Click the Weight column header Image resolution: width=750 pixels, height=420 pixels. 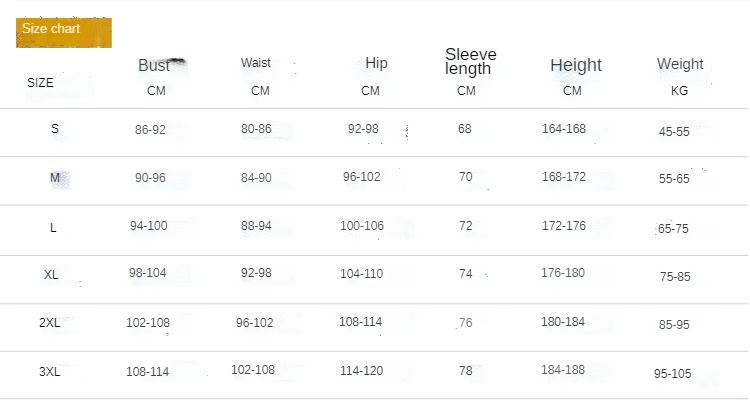[x=680, y=64]
